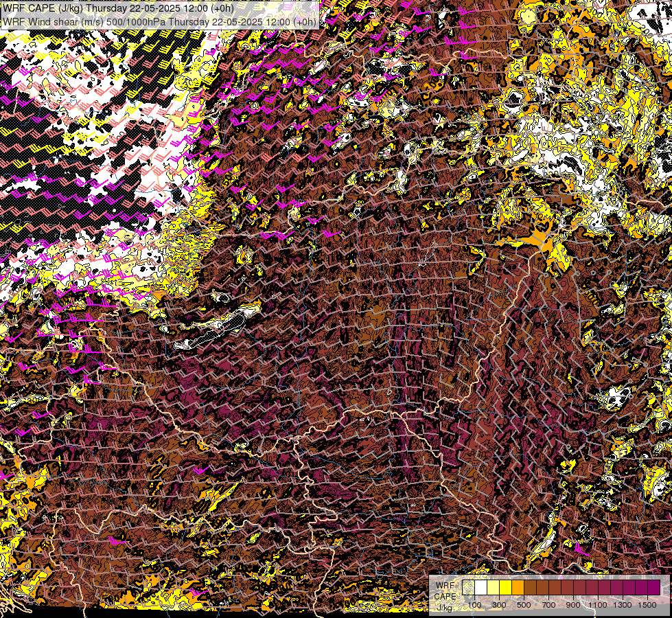Click the legend value 900
The width and height of the screenshot is (672, 618).
(x=573, y=605)
